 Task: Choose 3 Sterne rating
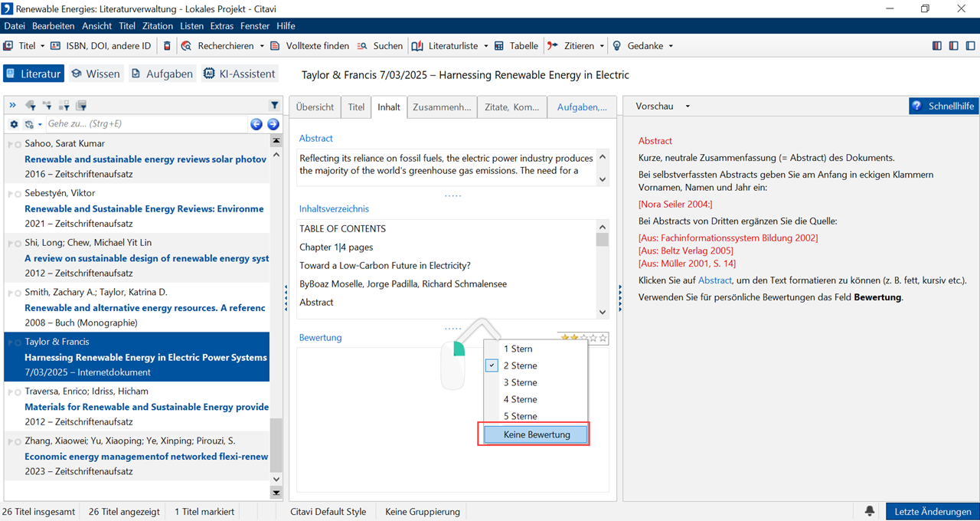coord(520,382)
